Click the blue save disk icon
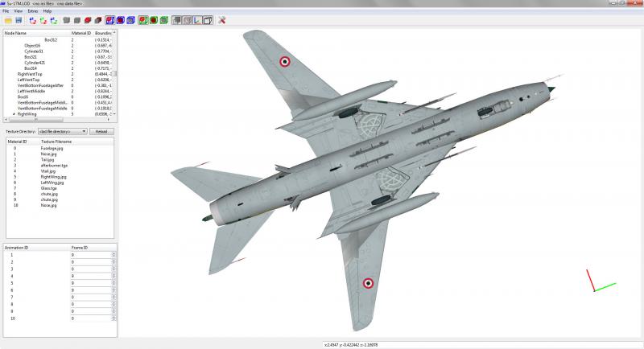This screenshot has width=644, height=349. pyautogui.click(x=19, y=20)
